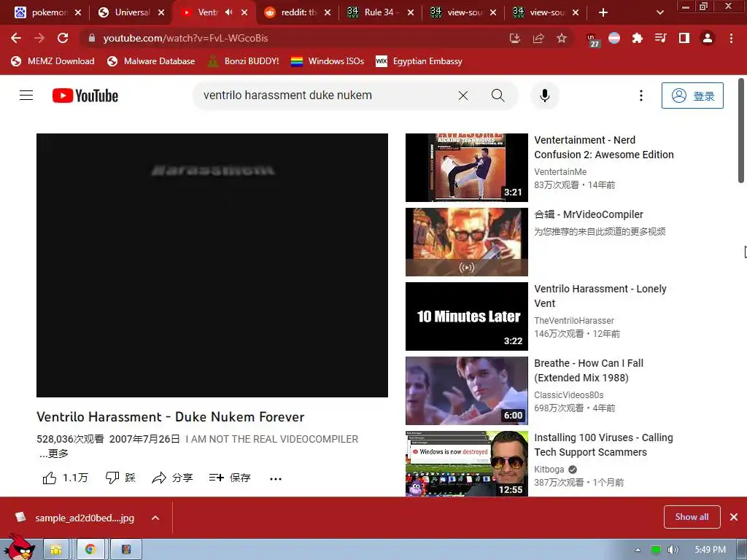Open Chrome in the taskbar
The width and height of the screenshot is (747, 560).
pyautogui.click(x=90, y=550)
